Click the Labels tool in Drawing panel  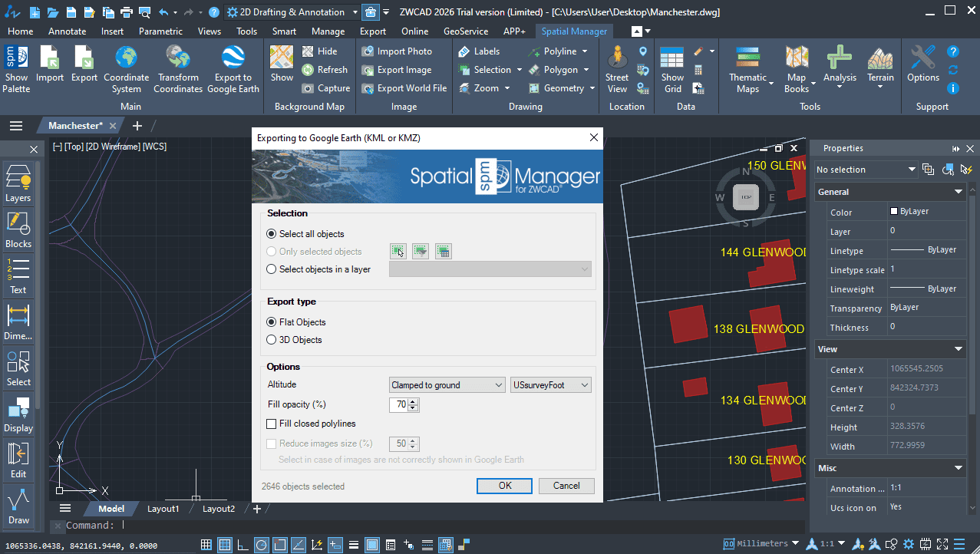(x=479, y=51)
